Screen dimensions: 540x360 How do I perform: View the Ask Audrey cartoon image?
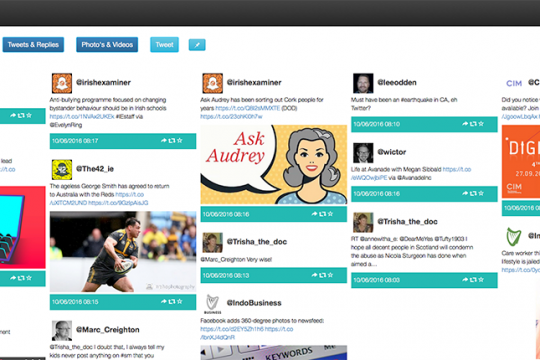(274, 165)
